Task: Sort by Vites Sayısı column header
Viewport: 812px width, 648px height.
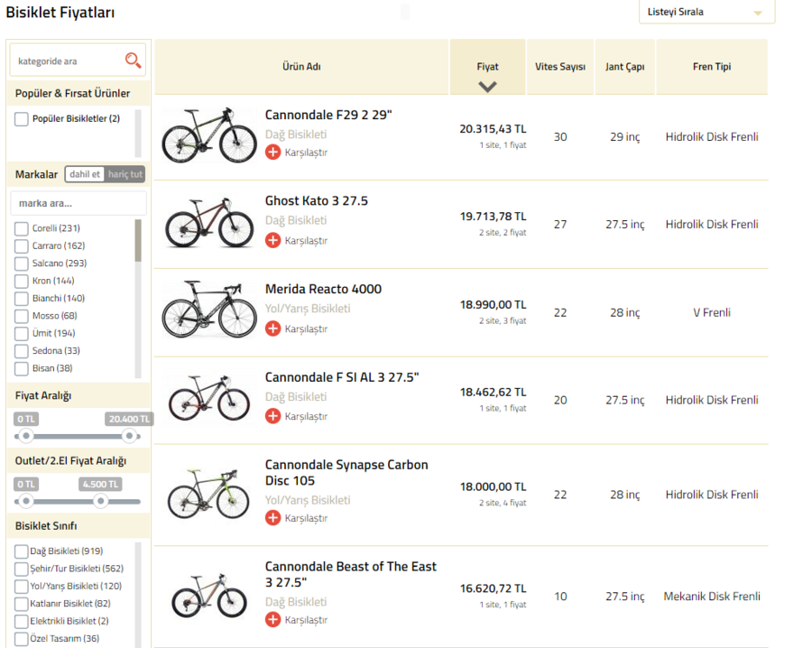Action: point(559,67)
